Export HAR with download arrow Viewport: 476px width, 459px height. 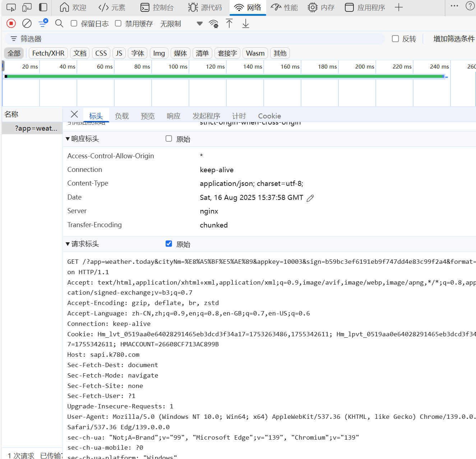coord(246,24)
